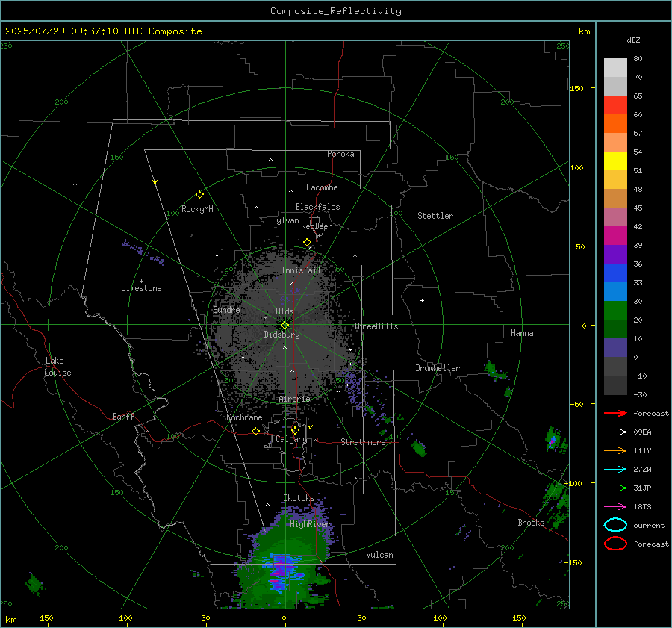This screenshot has width=672, height=628.
Task: Pick the yellow 54 dBZ color swatch
Action: pyautogui.click(x=615, y=161)
